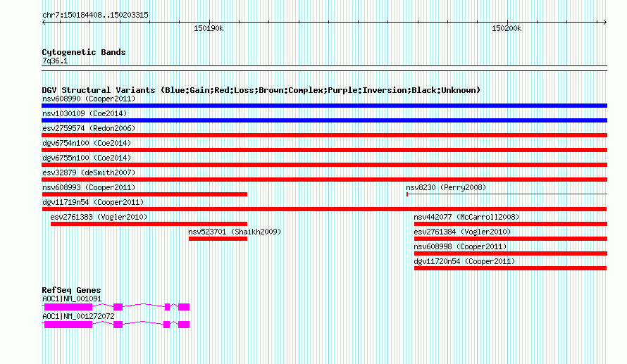Click the large exon of AOC1|NM_001091
The height and width of the screenshot is (364, 627).
tap(68, 307)
